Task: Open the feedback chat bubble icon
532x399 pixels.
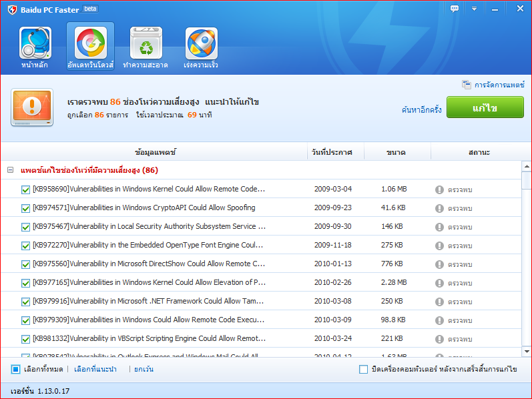Action: pos(455,9)
